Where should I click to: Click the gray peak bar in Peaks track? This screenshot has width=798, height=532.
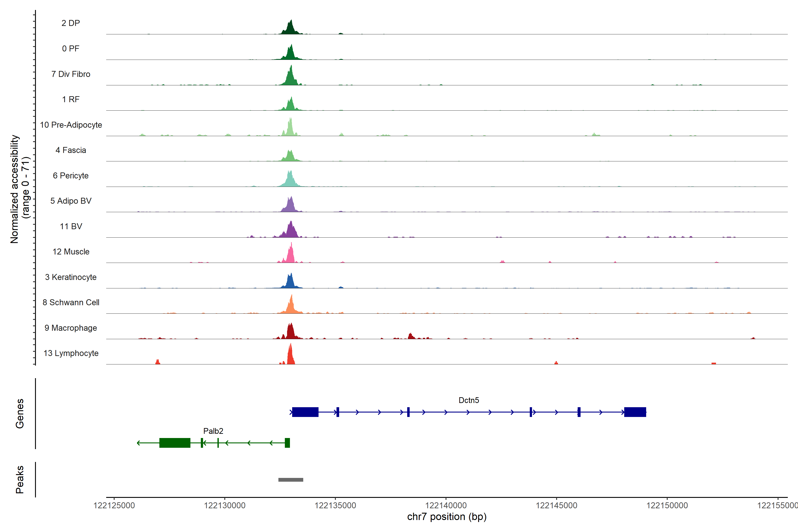(x=291, y=479)
